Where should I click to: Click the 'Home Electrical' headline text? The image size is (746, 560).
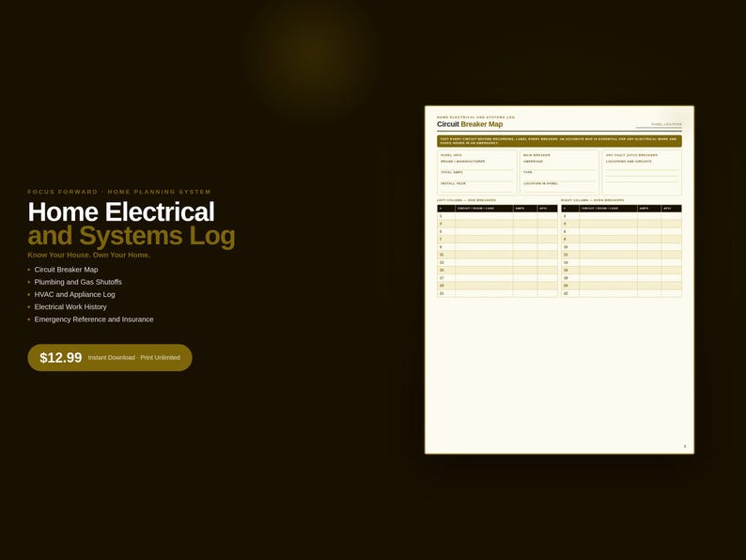click(x=121, y=211)
